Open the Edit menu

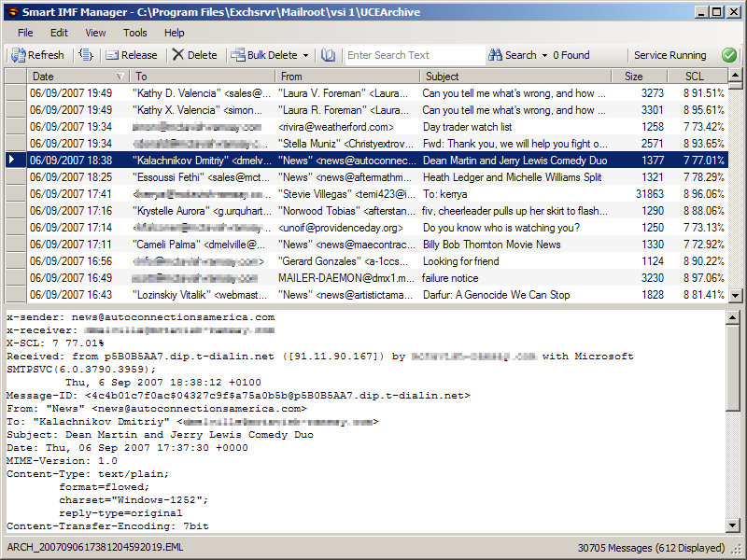pos(59,33)
